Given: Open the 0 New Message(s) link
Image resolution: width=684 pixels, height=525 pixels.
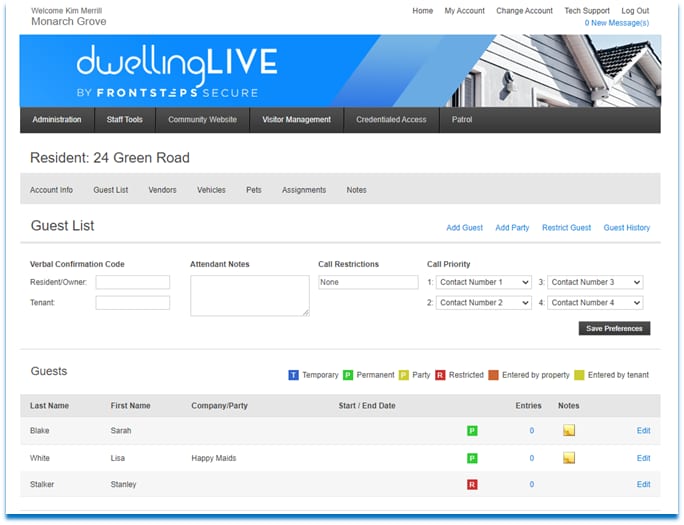Looking at the screenshot, I should click(x=617, y=23).
